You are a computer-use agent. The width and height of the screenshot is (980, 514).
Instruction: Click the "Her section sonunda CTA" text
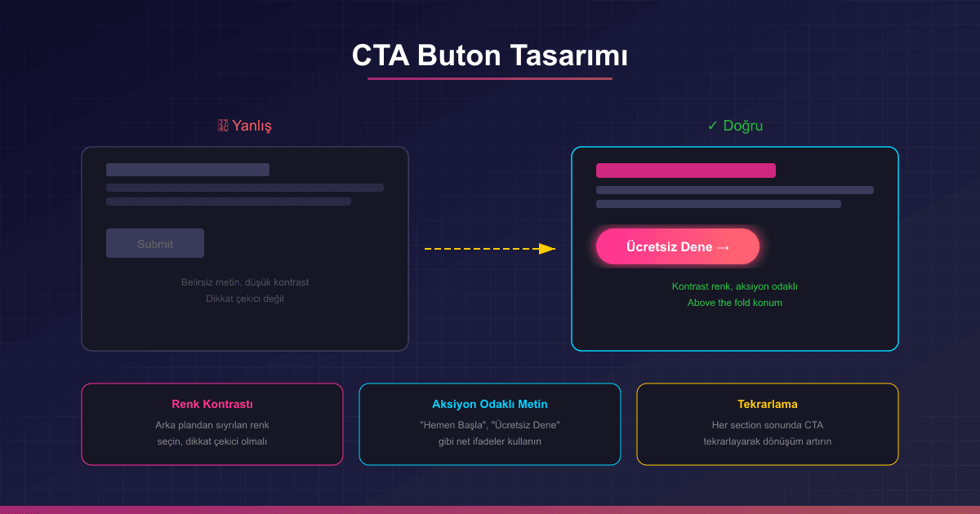768,425
